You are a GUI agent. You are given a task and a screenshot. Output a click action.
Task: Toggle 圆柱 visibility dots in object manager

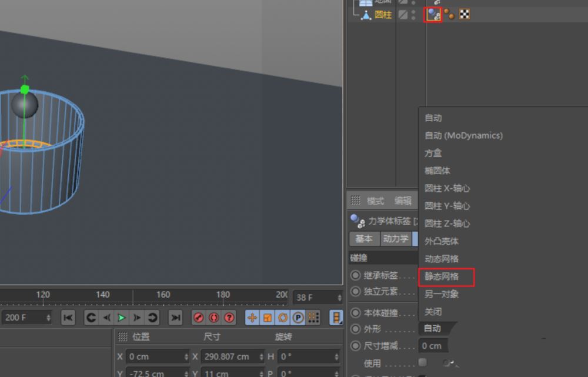point(413,15)
